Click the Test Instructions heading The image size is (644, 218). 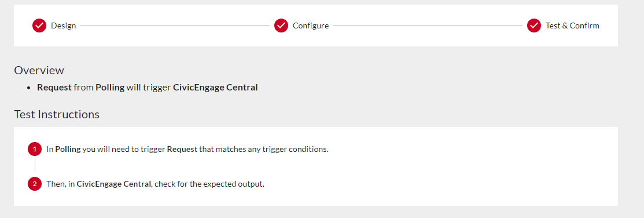pyautogui.click(x=57, y=114)
